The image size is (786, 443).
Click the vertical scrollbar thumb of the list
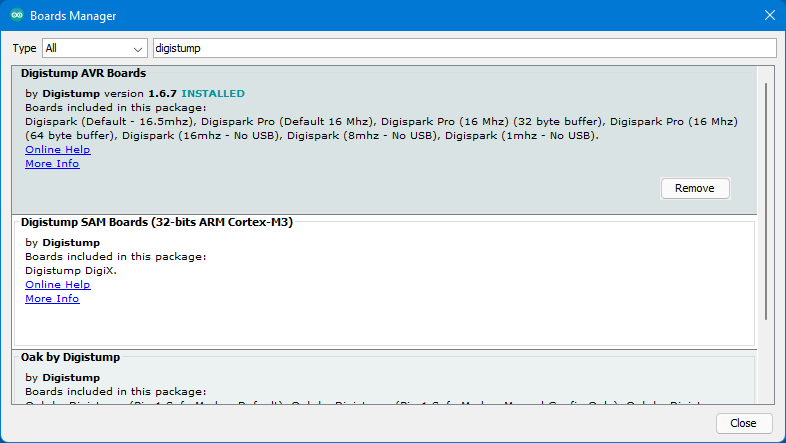[766, 201]
